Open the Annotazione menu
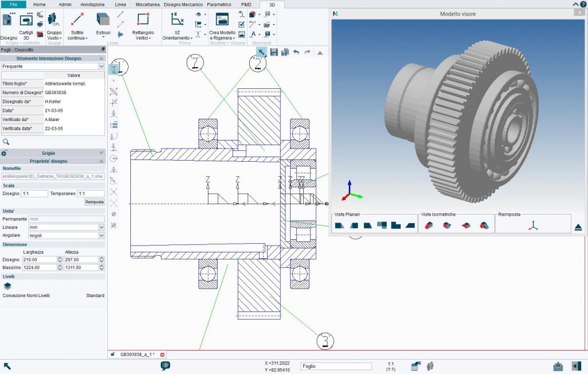Viewport: 588px width, 374px height. point(93,4)
